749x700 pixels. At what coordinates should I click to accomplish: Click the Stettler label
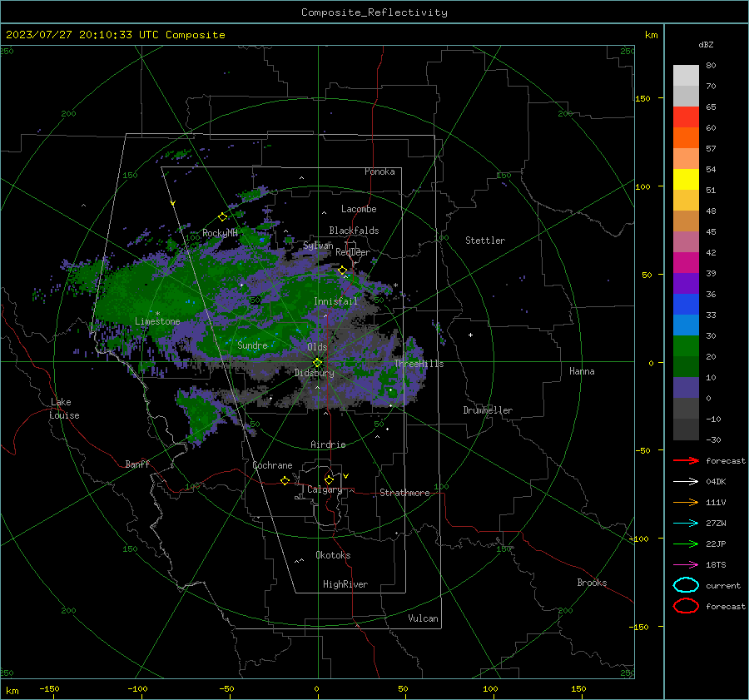click(485, 241)
